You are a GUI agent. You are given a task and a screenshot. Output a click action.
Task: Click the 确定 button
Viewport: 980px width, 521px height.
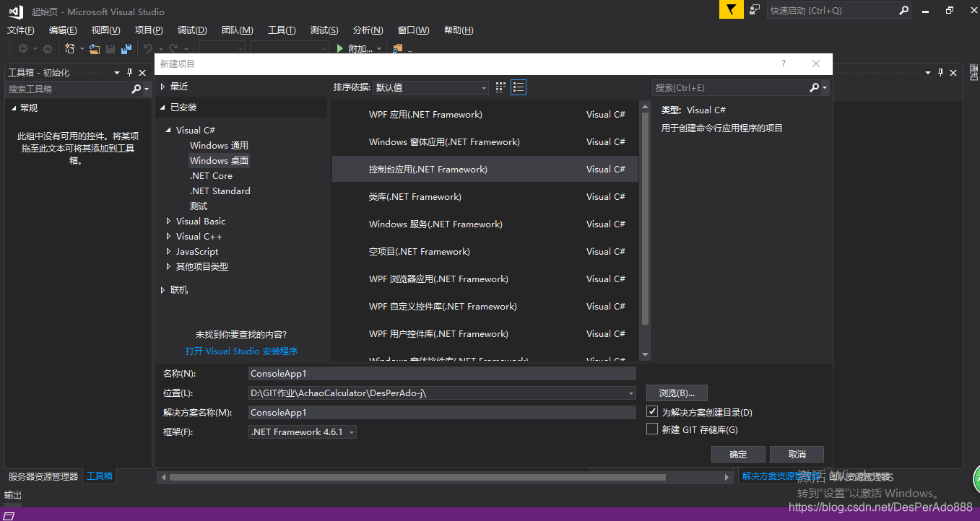(x=738, y=454)
